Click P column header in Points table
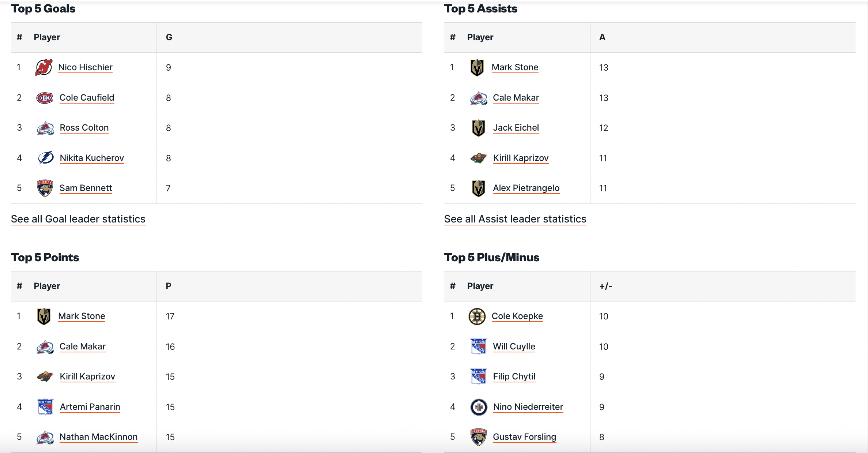The height and width of the screenshot is (453, 868). click(169, 286)
